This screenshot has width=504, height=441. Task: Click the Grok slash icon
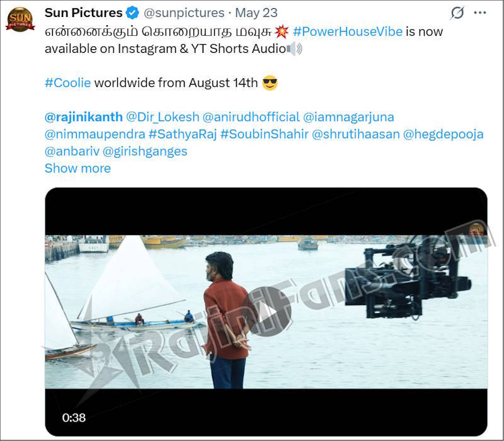tap(458, 13)
